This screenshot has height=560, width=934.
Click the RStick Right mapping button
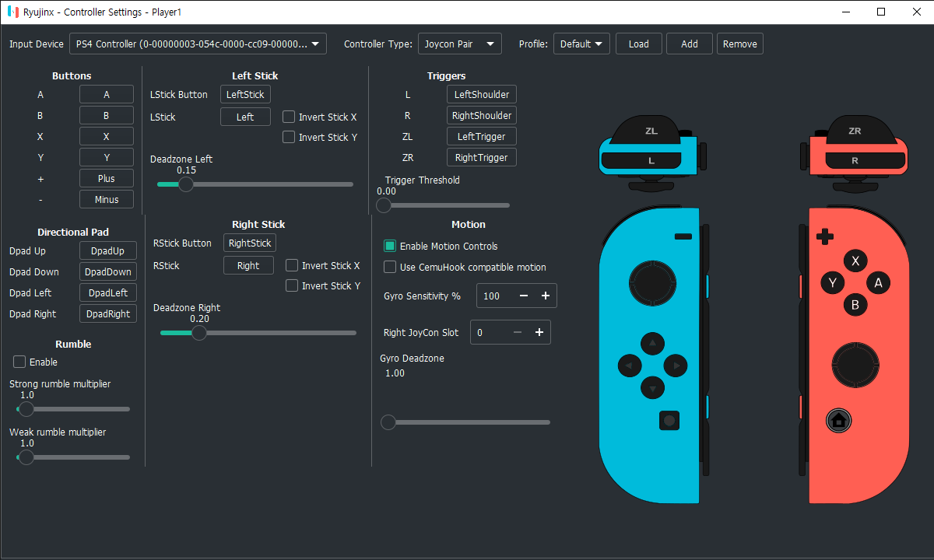pos(248,265)
